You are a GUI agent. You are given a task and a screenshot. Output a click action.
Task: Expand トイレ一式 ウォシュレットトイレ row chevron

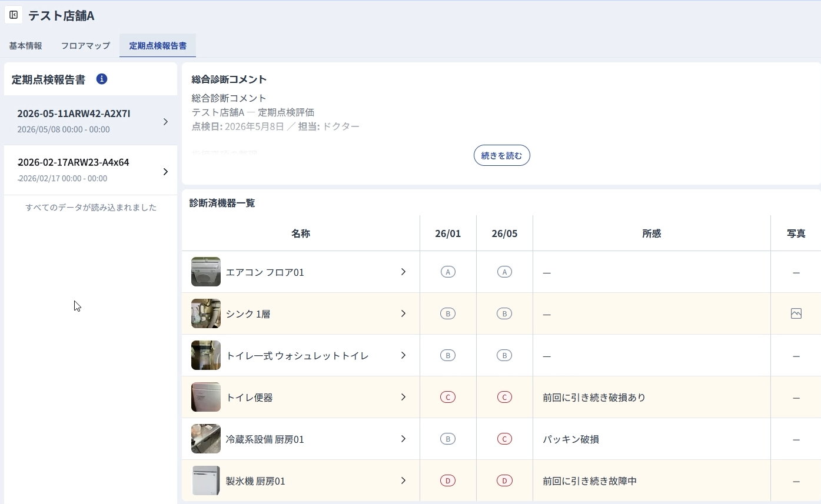403,355
